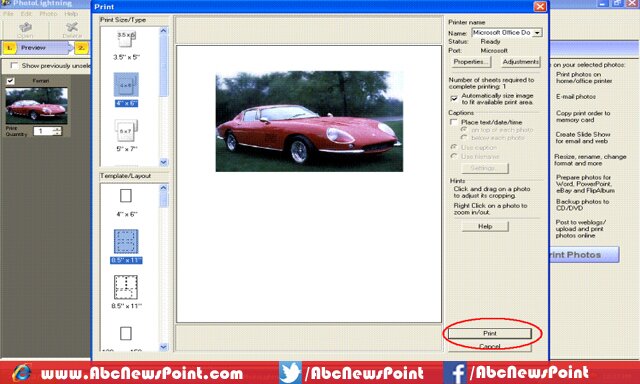Check Show previously unselected photos box
This screenshot has height=384, width=640.
(14, 65)
